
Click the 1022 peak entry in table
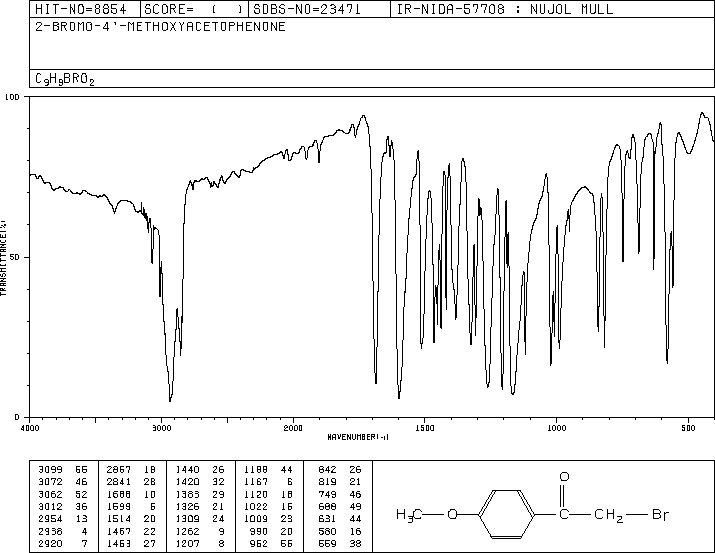click(268, 506)
